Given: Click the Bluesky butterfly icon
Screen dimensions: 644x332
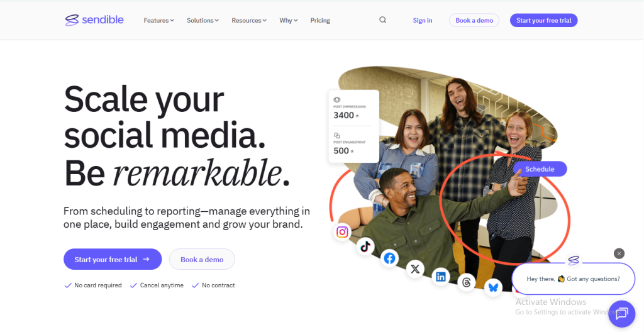Looking at the screenshot, I should [x=494, y=287].
